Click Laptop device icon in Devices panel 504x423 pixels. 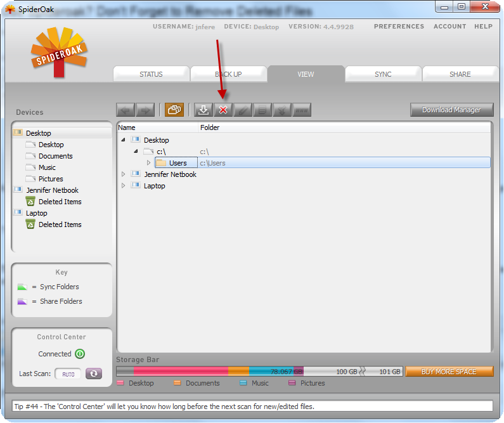[18, 212]
